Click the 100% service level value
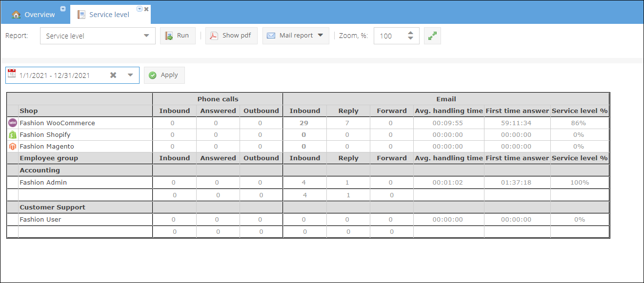644x283 pixels. point(580,183)
